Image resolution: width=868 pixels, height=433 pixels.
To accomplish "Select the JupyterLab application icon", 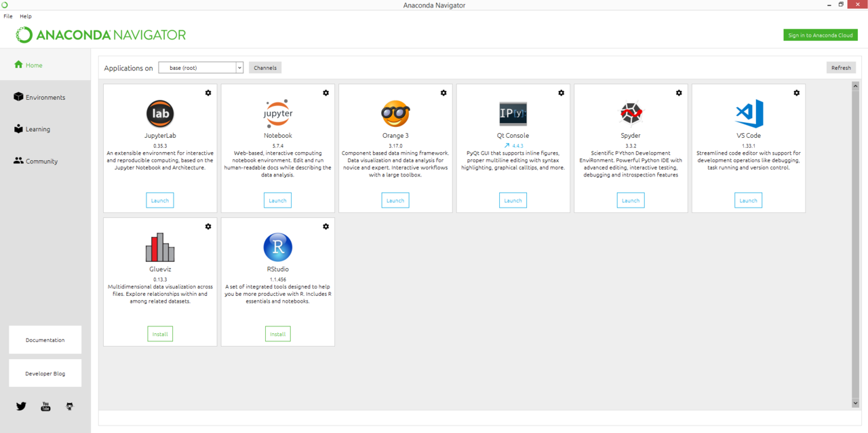I will 160,113.
